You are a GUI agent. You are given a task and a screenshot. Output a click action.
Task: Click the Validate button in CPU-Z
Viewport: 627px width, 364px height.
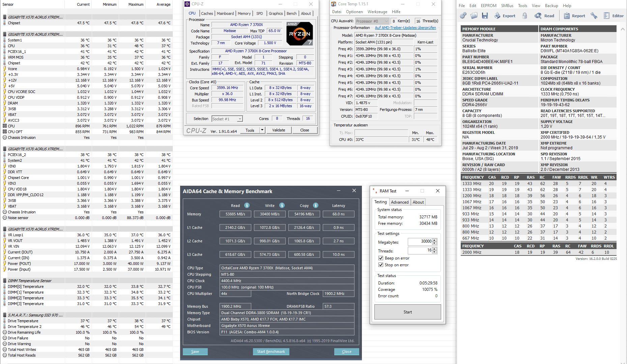pos(279,130)
